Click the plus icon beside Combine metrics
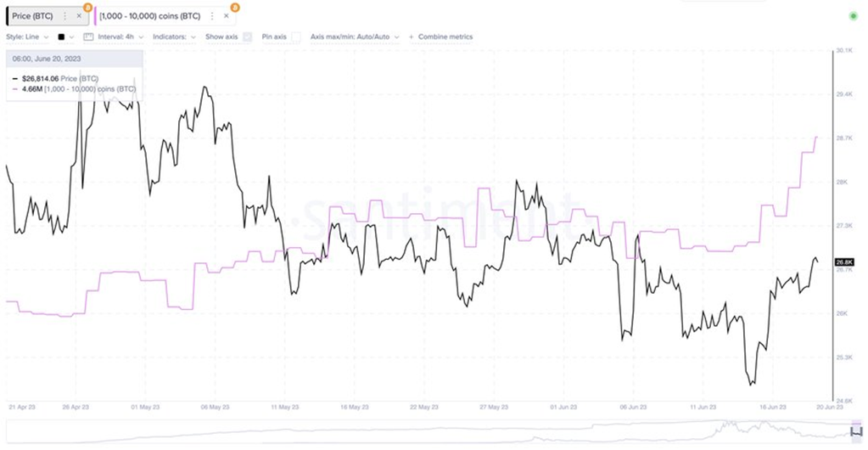The width and height of the screenshot is (868, 450). tap(412, 37)
